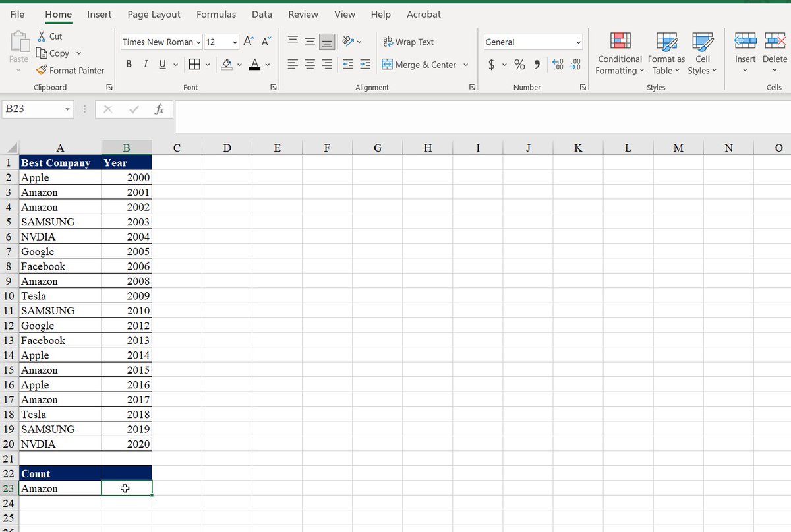Expand the Copy options arrow
This screenshot has width=791, height=532.
pos(79,53)
